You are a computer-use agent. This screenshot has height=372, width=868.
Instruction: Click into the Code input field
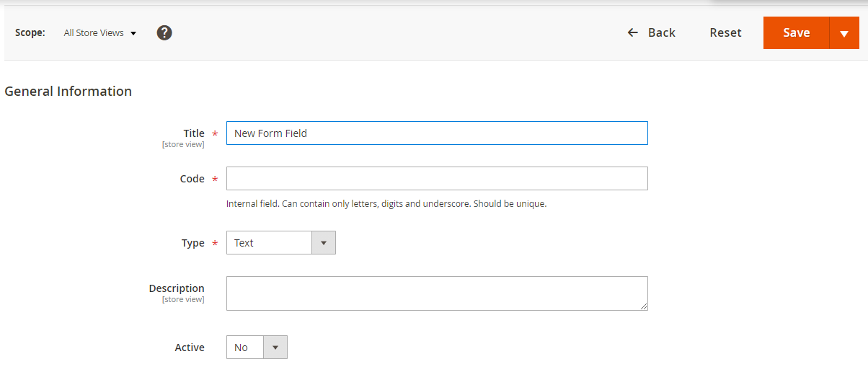tap(437, 179)
